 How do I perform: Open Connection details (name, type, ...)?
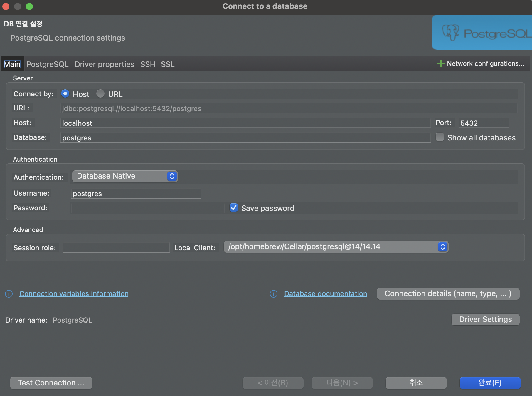(x=448, y=294)
